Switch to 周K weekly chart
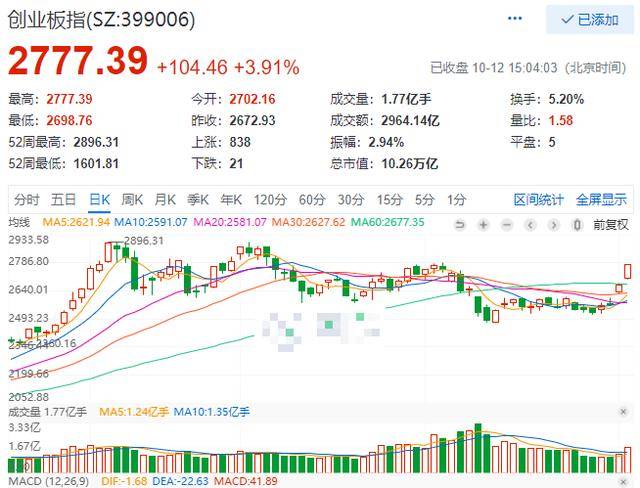The width and height of the screenshot is (640, 488). [133, 199]
